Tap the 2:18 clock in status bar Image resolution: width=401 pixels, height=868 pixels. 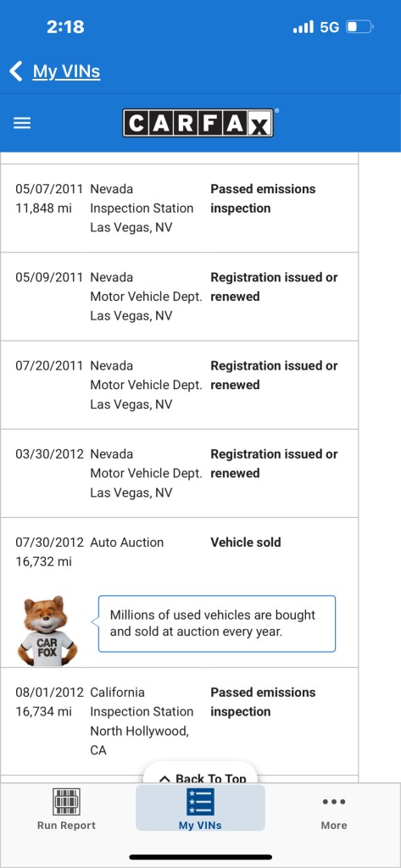[x=65, y=26]
